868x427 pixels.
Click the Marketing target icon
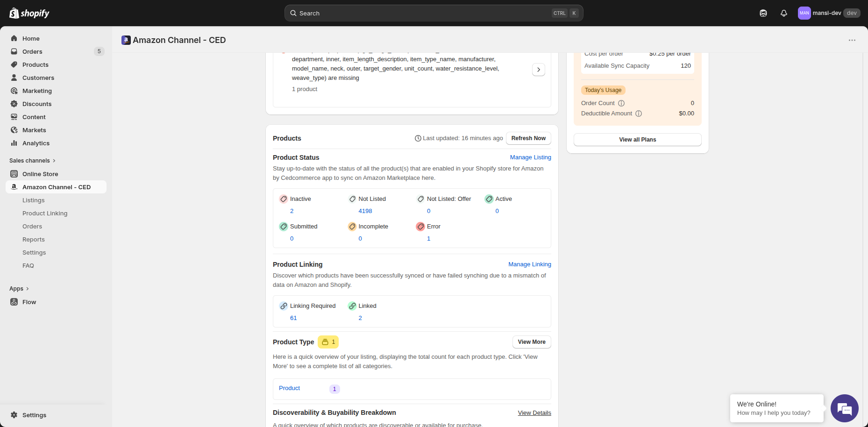click(14, 91)
